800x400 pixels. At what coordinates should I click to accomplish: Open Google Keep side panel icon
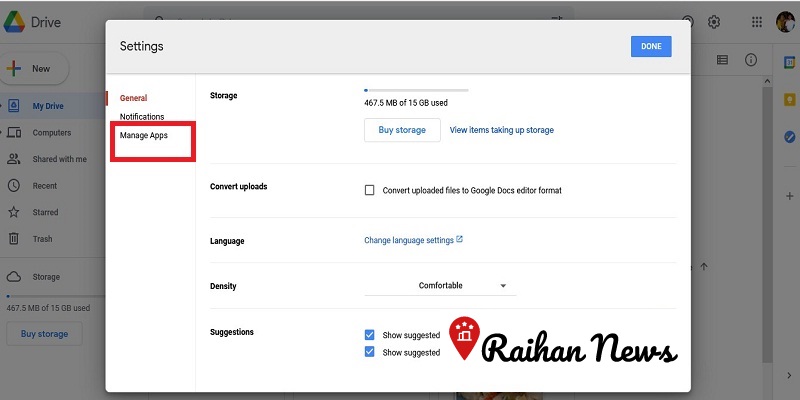pyautogui.click(x=789, y=99)
